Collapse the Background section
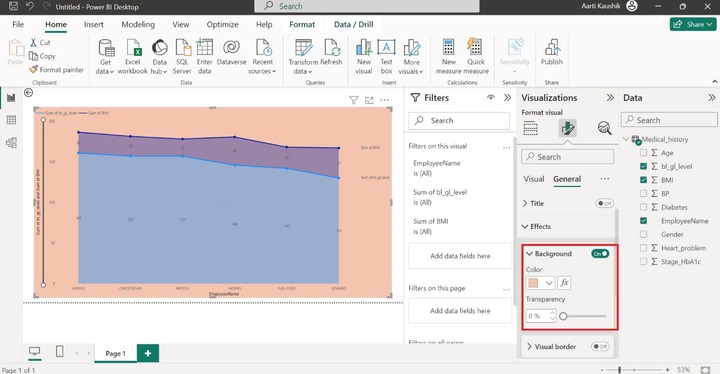 coord(529,254)
